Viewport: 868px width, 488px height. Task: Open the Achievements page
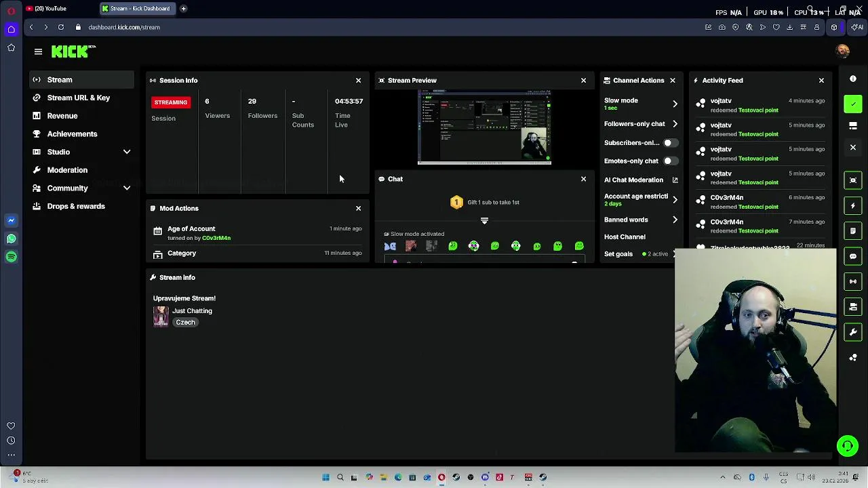(x=81, y=134)
